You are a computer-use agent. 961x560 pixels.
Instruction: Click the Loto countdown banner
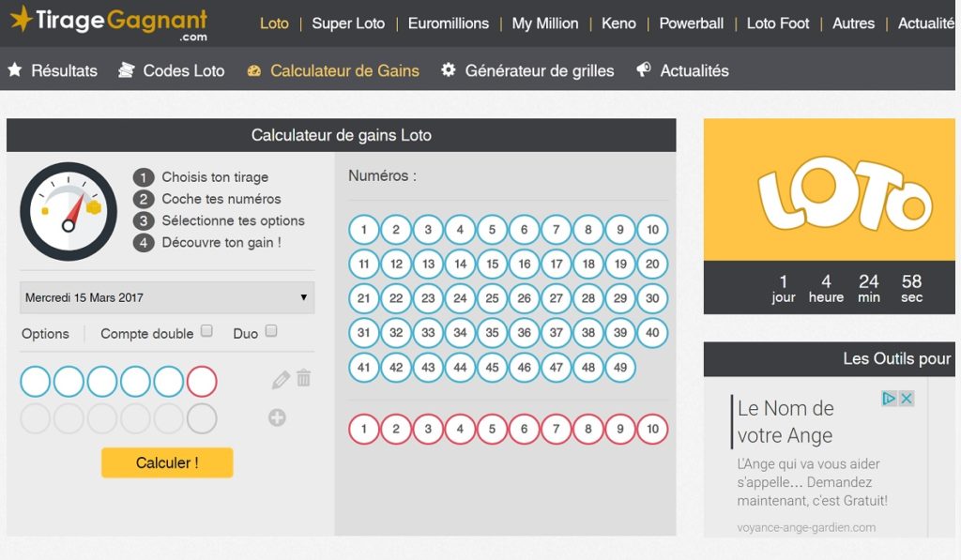830,217
